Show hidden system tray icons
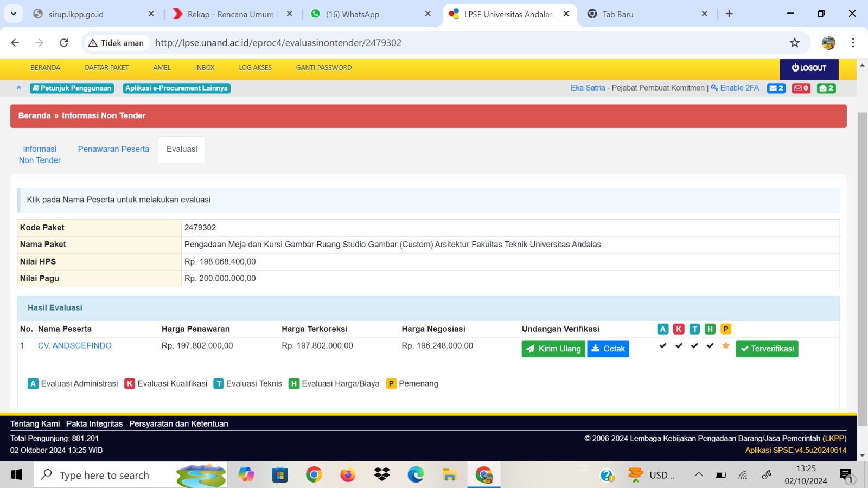868x488 pixels. tap(699, 475)
